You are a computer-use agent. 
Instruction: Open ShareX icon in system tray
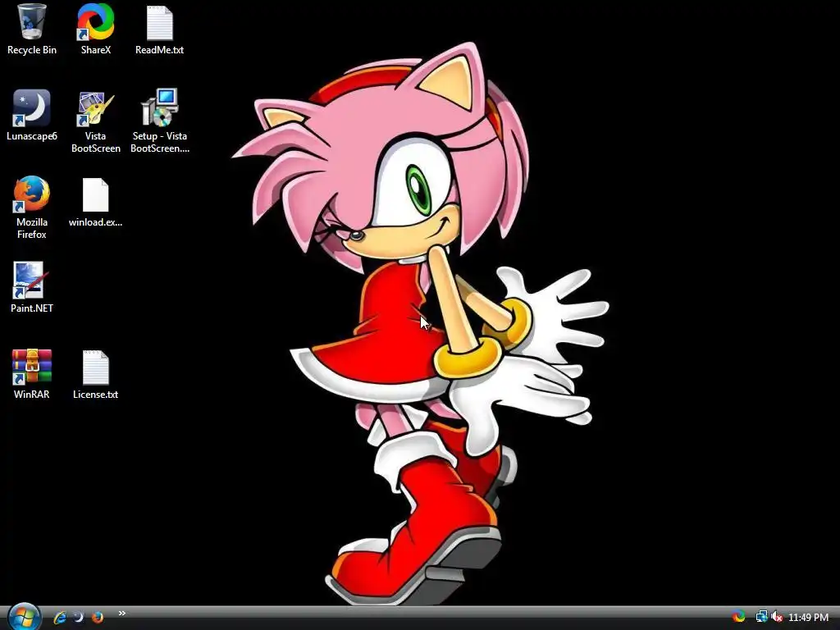[x=739, y=617]
